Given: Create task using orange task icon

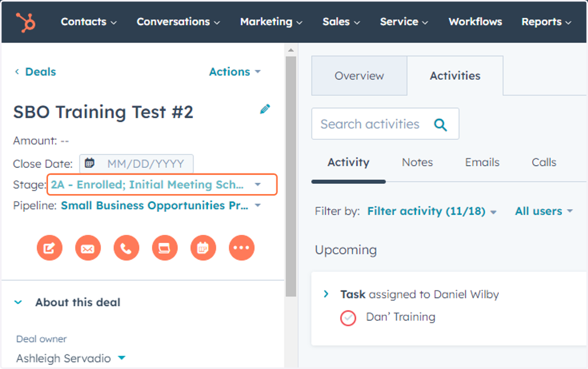Looking at the screenshot, I should point(165,248).
